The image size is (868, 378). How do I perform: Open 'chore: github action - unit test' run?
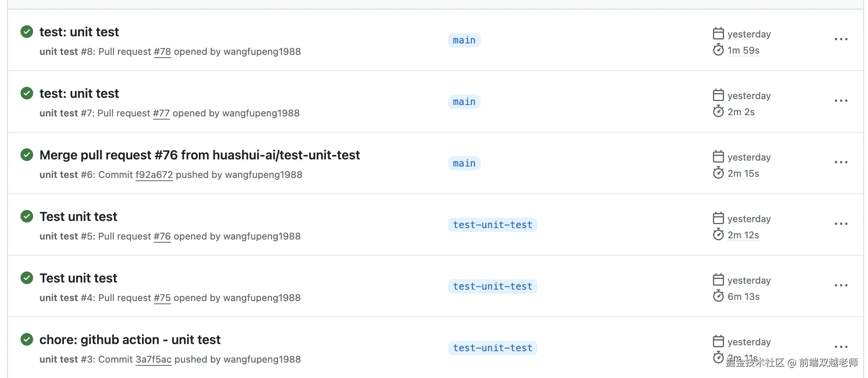point(130,340)
